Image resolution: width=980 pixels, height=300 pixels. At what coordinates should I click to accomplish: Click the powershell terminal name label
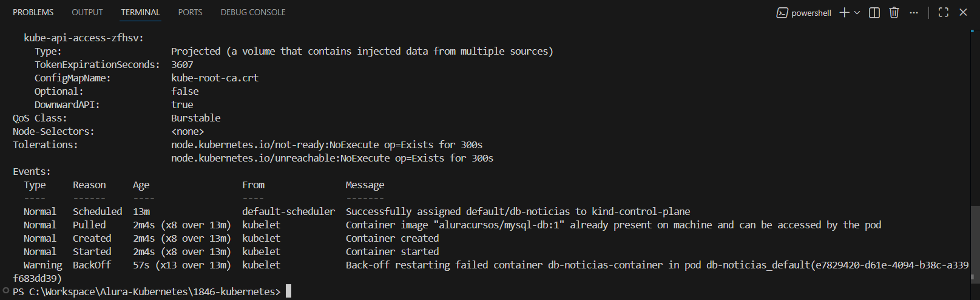pos(811,13)
